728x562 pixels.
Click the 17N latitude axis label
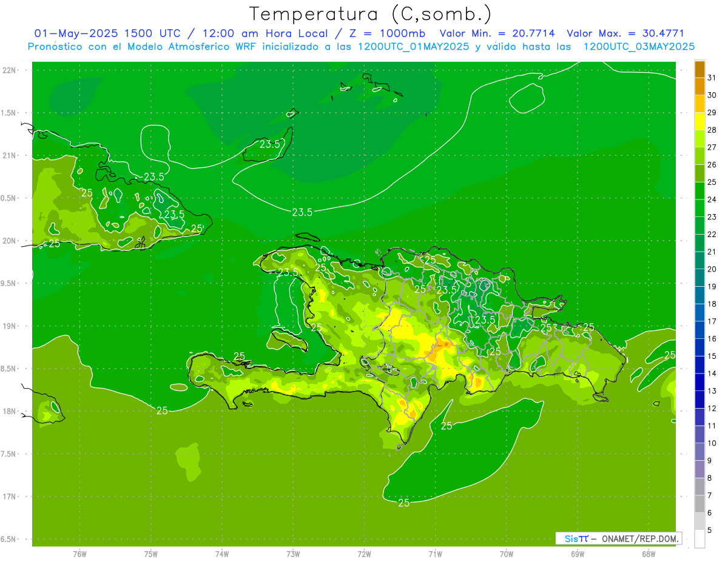click(10, 497)
